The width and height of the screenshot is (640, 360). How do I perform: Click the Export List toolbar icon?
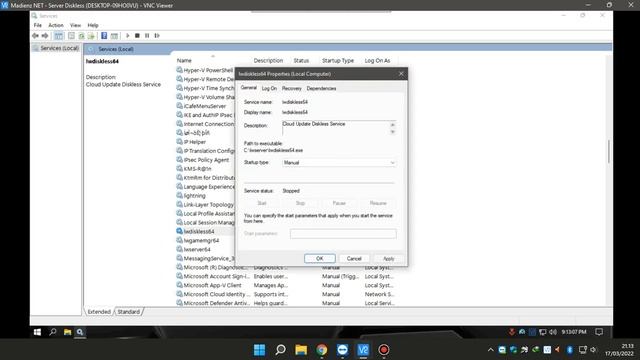[x=91, y=36]
